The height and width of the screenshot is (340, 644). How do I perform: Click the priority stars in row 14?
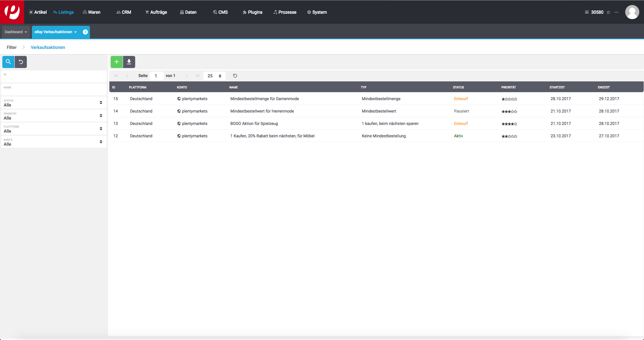click(x=509, y=112)
